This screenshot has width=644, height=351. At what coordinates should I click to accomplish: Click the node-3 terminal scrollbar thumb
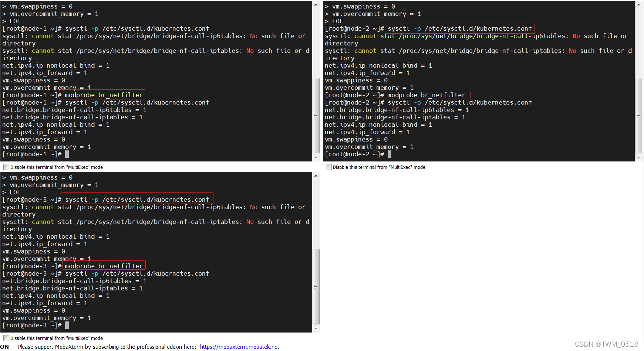click(x=316, y=286)
